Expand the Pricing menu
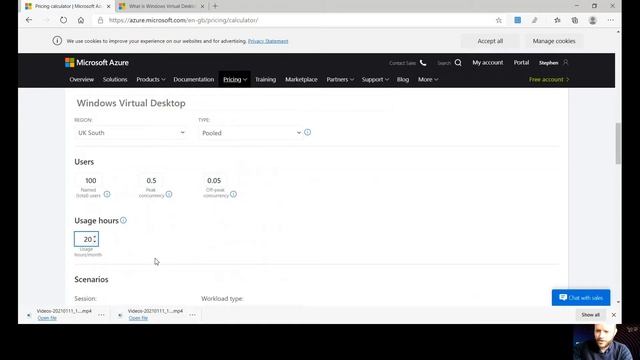Viewport: 640px width, 360px height. pyautogui.click(x=235, y=80)
